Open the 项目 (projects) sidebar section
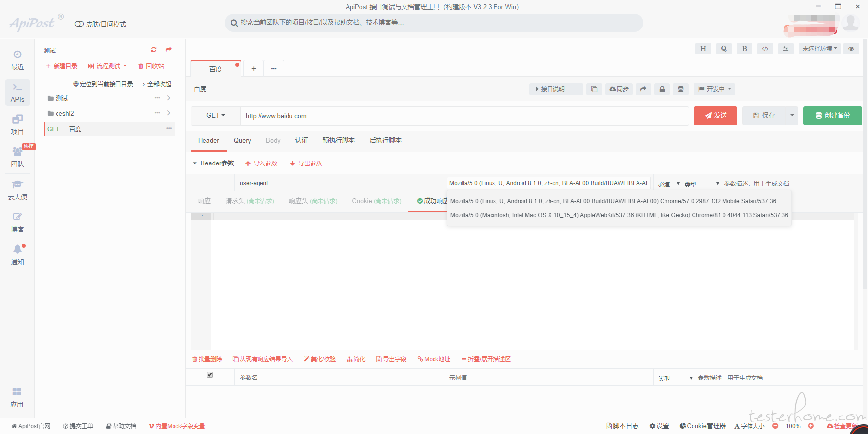Viewport: 868px width, 434px height. 17,125
